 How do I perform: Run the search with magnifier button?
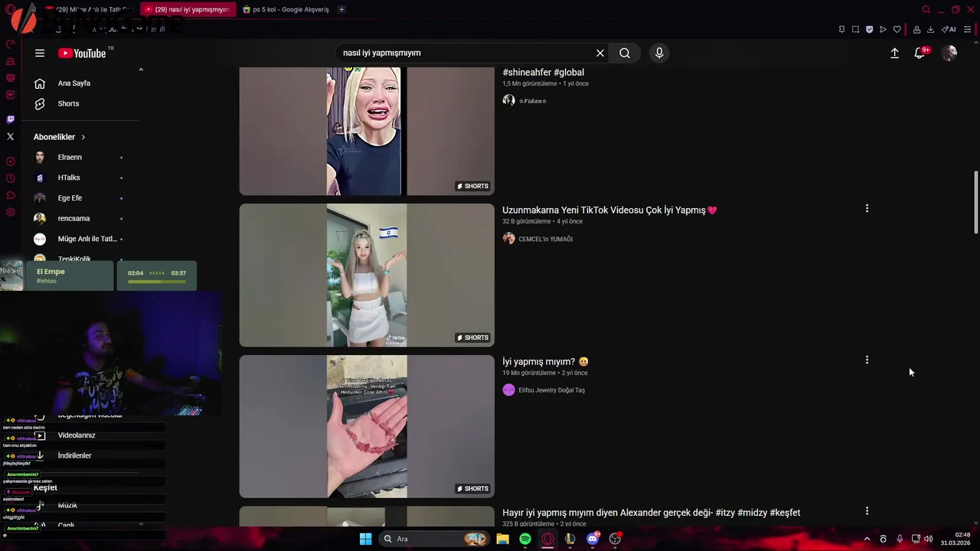click(625, 53)
